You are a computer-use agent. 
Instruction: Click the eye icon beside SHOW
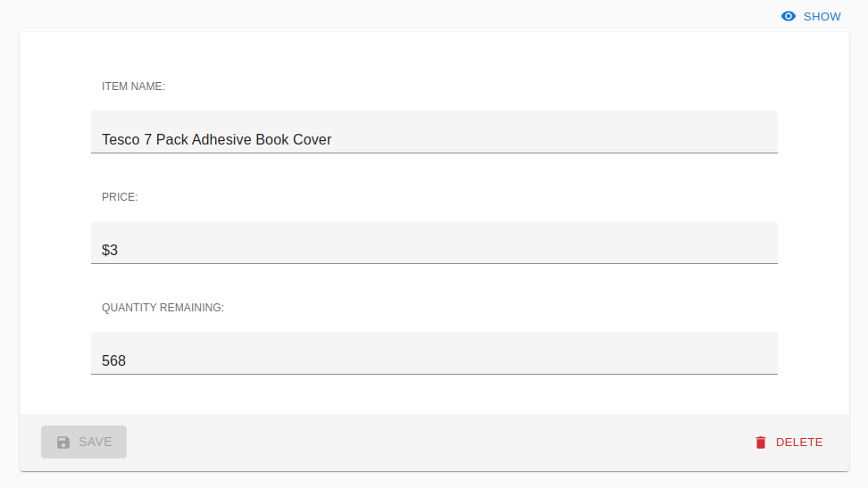tap(789, 17)
